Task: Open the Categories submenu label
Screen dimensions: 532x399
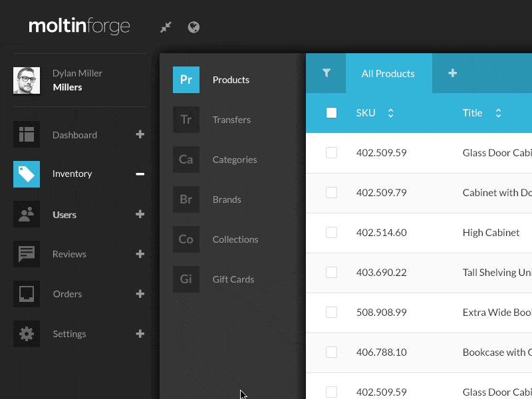Action: click(x=235, y=160)
